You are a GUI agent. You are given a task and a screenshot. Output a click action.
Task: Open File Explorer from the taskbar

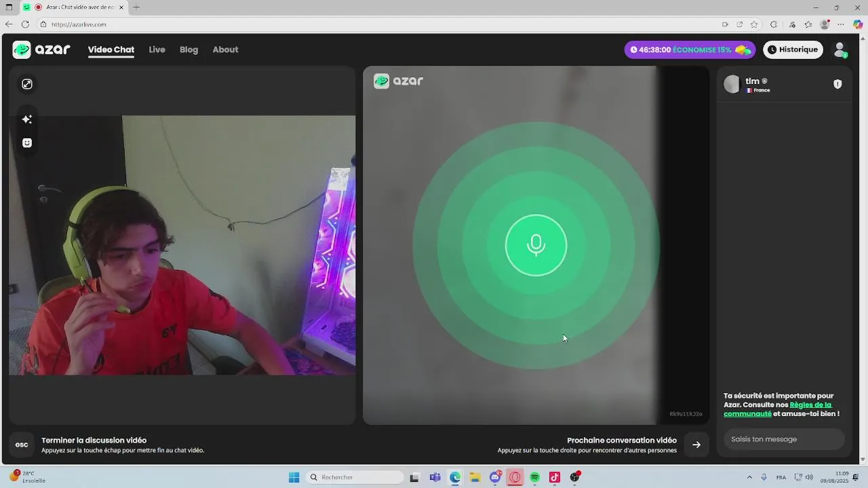click(x=475, y=477)
